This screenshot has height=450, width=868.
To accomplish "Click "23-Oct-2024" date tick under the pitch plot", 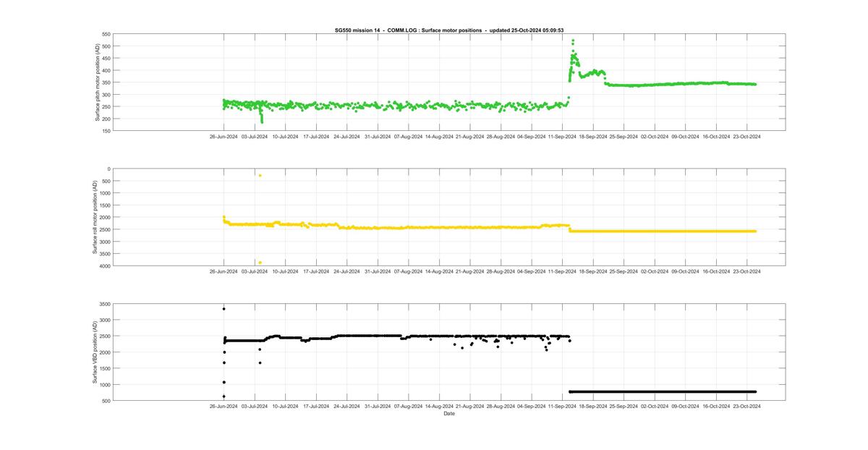I will (x=747, y=136).
